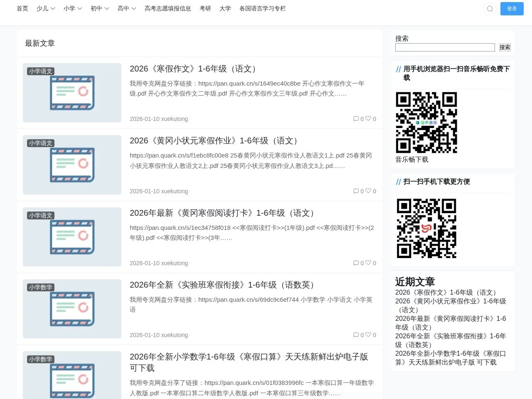532x399 pixels.
Task: Like the 《黄冈寒假阅读打卡》 article heart icon
Action: point(368,263)
